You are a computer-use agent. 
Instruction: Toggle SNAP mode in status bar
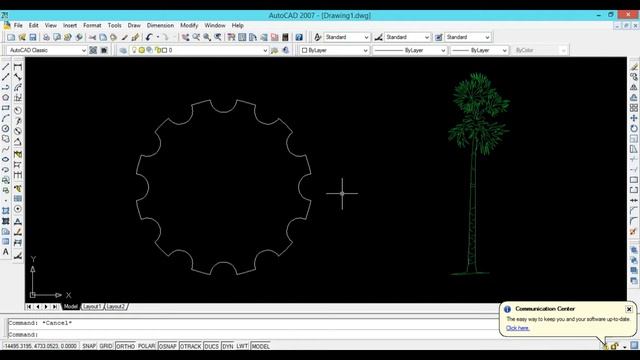89,346
